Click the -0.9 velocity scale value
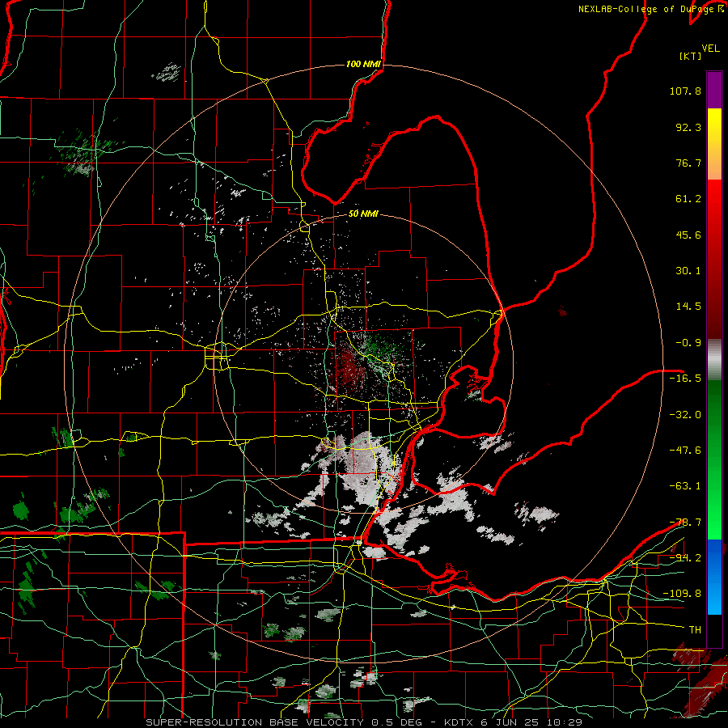The width and height of the screenshot is (728, 728). click(688, 343)
